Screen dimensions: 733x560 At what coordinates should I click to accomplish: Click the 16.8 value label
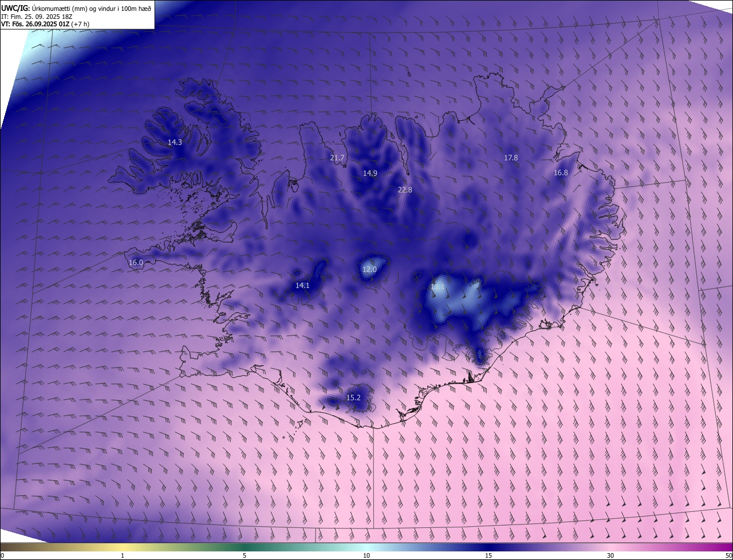point(561,172)
